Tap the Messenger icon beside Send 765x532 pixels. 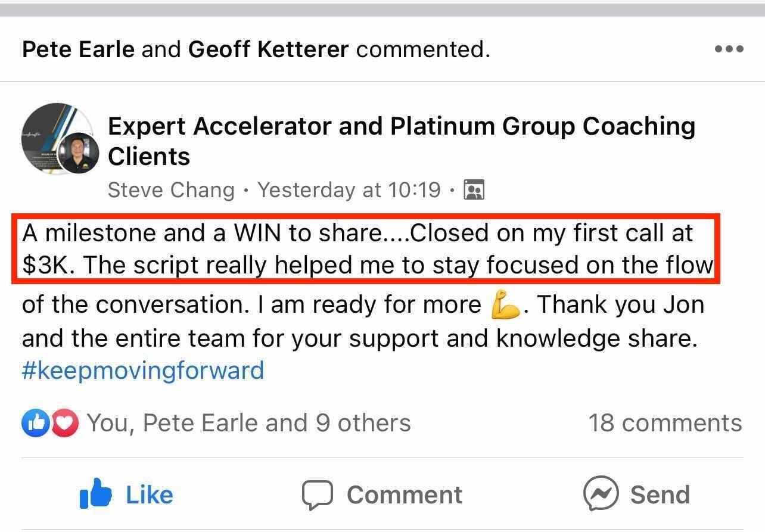click(x=600, y=494)
